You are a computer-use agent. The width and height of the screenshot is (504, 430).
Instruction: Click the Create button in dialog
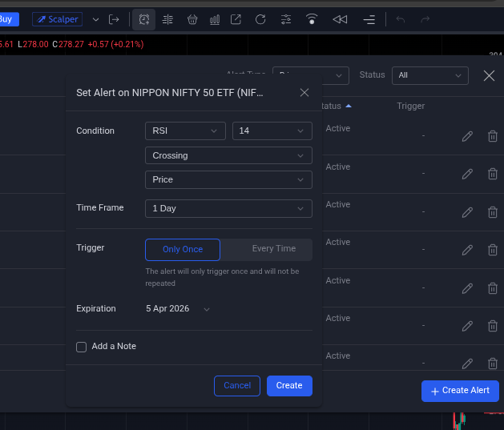tap(289, 386)
